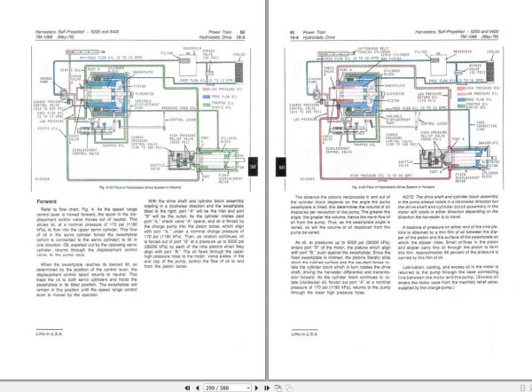Click the black section 50 tab on right page
Image resolution: width=532 pixels, height=392 pixels.
click(281, 167)
